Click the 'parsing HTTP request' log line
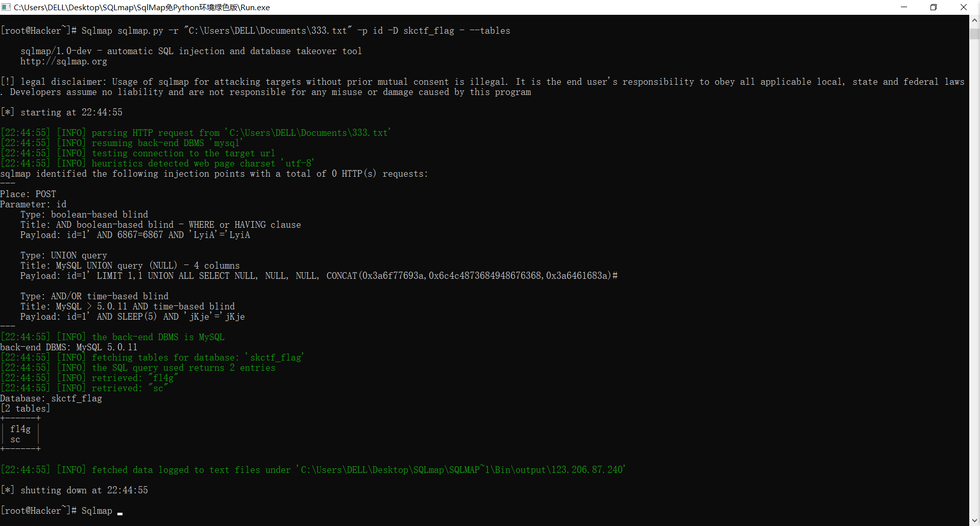This screenshot has height=526, width=980. pos(196,133)
